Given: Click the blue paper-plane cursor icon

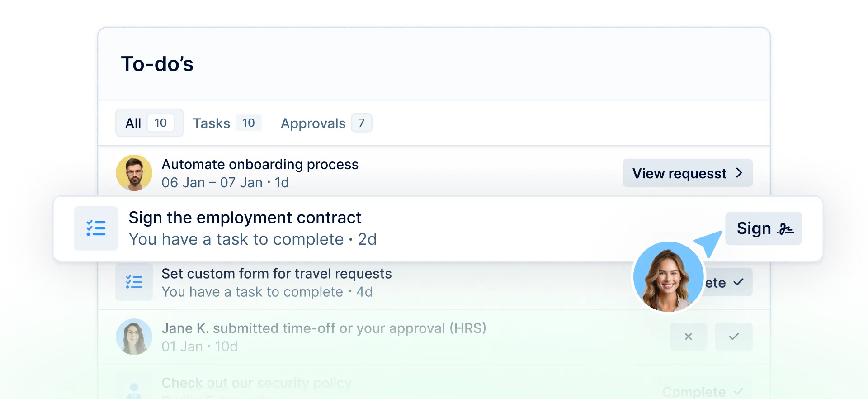Looking at the screenshot, I should tap(710, 243).
